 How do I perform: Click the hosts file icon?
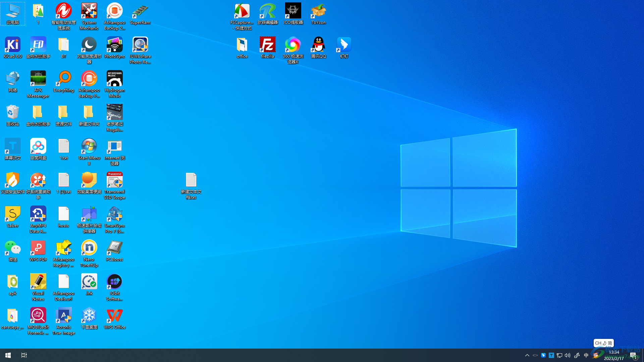(x=64, y=217)
